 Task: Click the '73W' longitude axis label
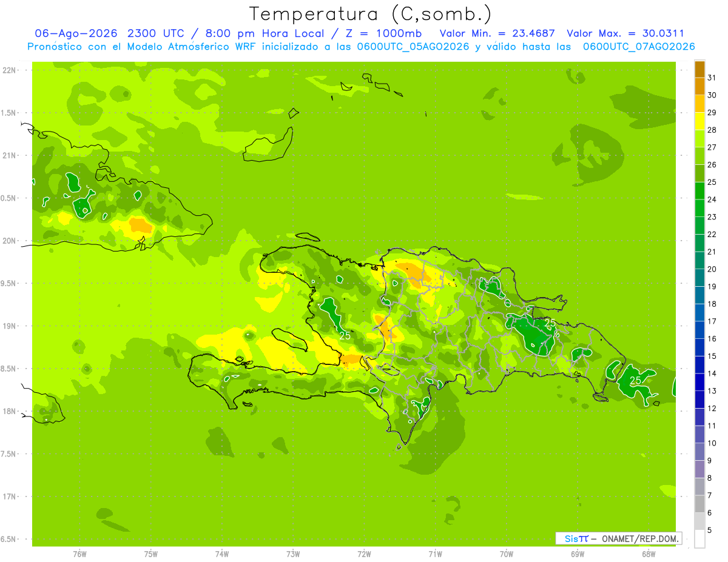[x=293, y=554]
